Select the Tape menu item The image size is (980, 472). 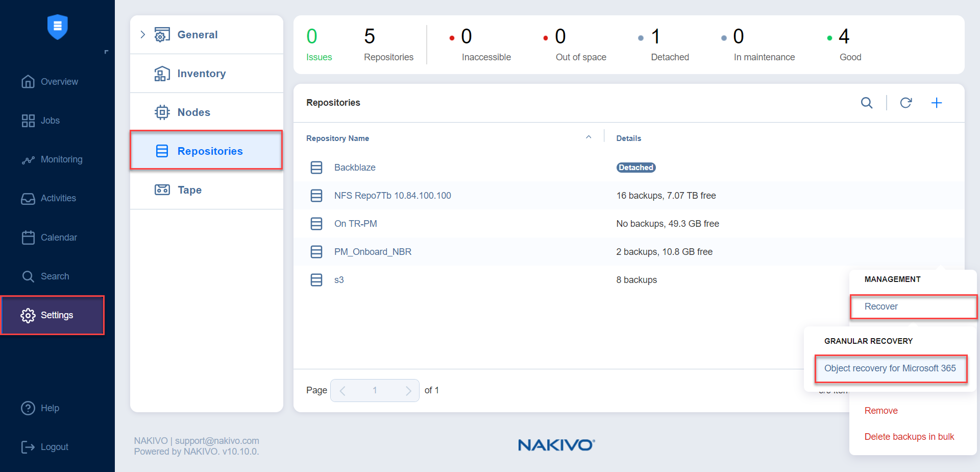(207, 190)
